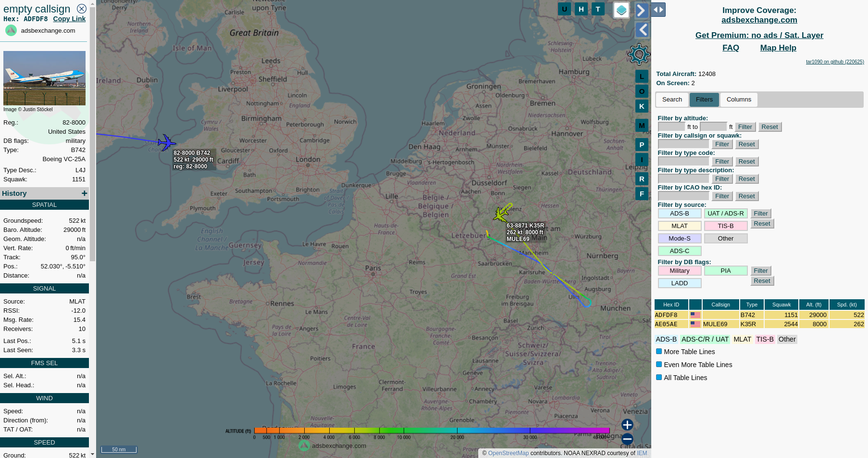Image resolution: width=868 pixels, height=458 pixels.
Task: Toggle ADS-B source filter
Action: pos(679,213)
